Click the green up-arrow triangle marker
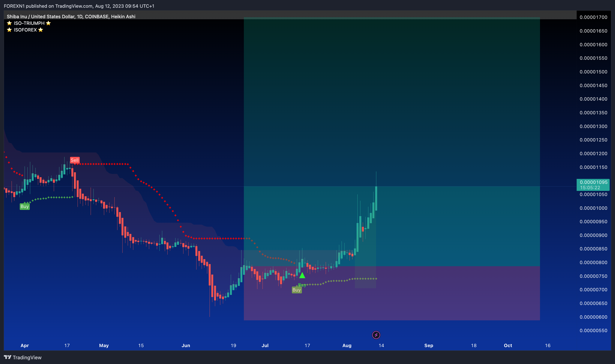This screenshot has height=364, width=615. (302, 275)
